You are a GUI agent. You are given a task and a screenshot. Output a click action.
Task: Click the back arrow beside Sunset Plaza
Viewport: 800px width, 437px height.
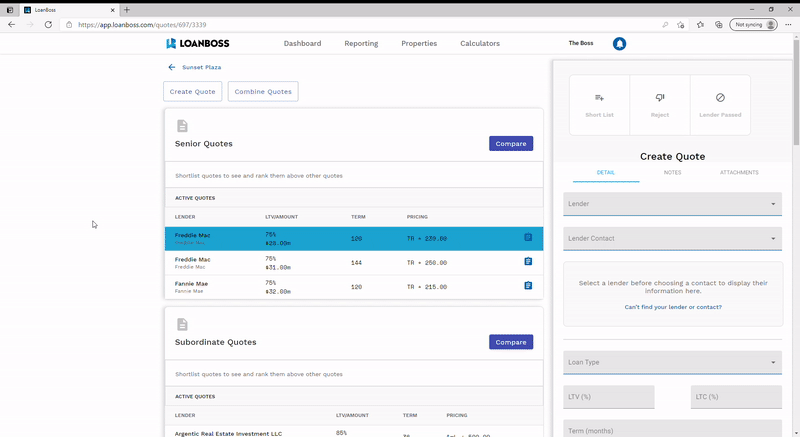point(171,67)
